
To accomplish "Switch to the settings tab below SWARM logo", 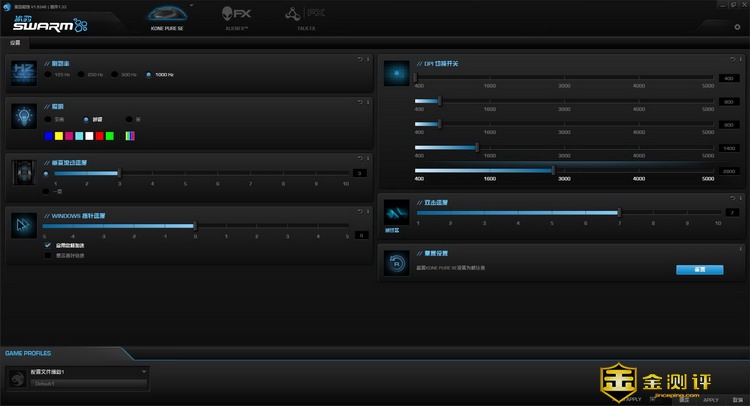I will pos(14,44).
